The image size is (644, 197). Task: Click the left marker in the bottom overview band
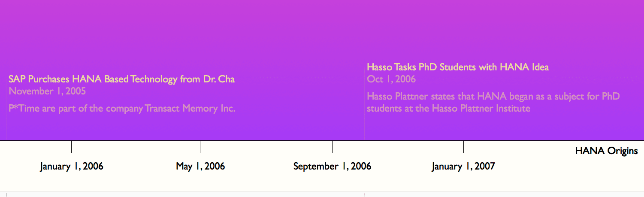(x=6, y=194)
